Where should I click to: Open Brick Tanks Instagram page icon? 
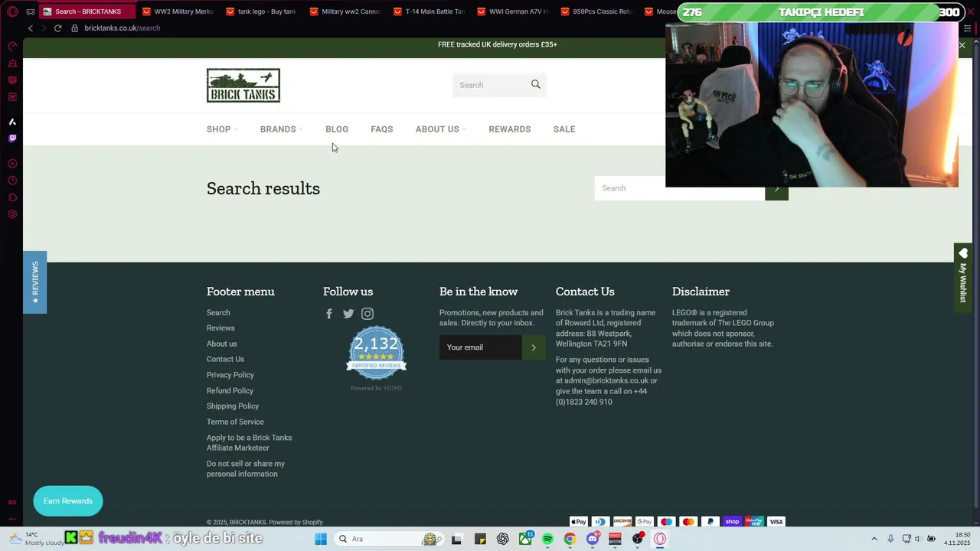(x=367, y=314)
